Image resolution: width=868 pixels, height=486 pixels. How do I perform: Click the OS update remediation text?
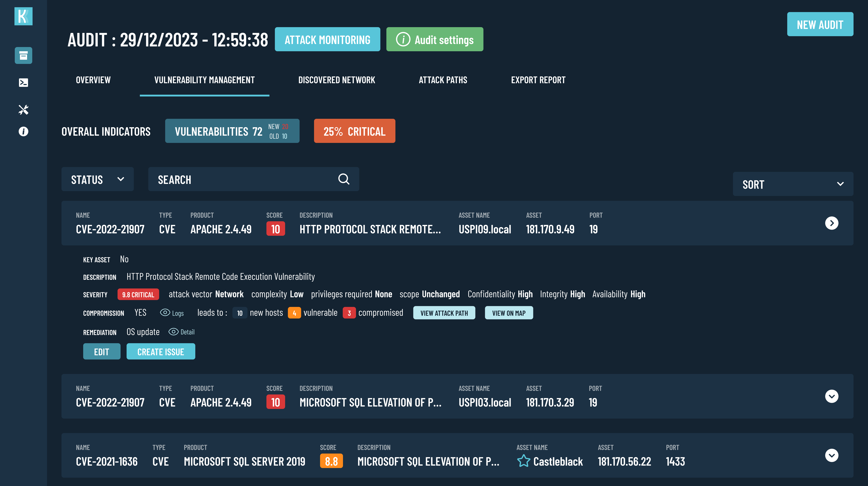(143, 332)
